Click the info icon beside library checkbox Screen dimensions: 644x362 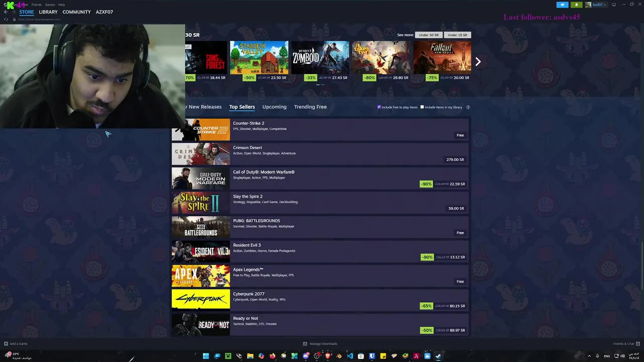468,107
